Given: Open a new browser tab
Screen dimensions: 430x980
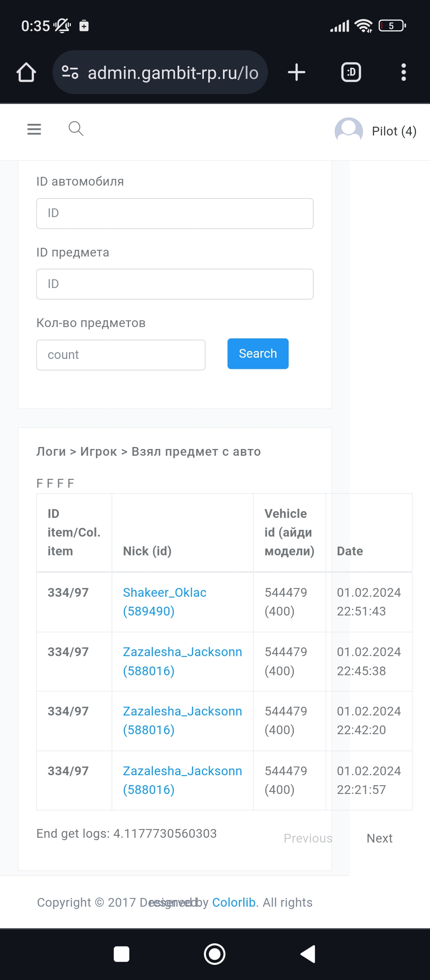Looking at the screenshot, I should (x=297, y=73).
